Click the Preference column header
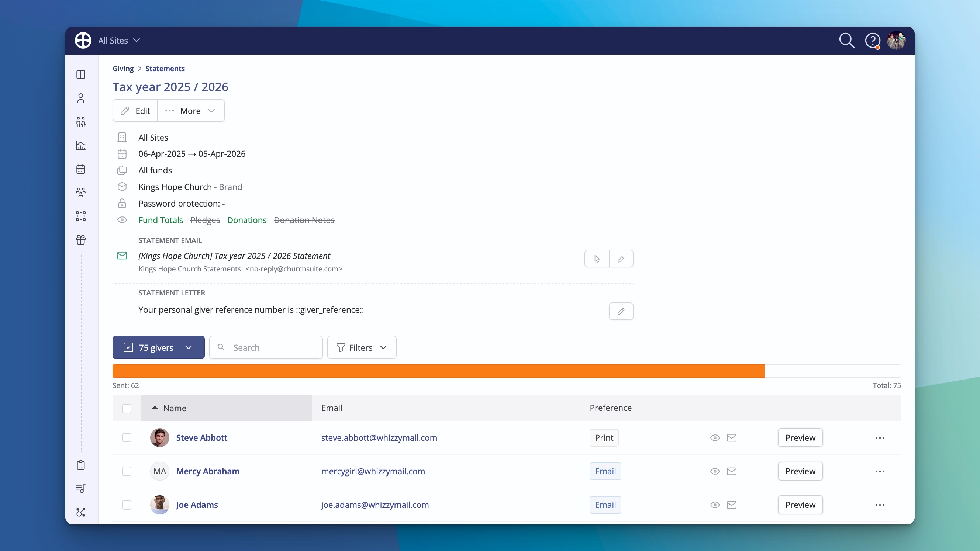Image resolution: width=980 pixels, height=551 pixels. pyautogui.click(x=610, y=408)
